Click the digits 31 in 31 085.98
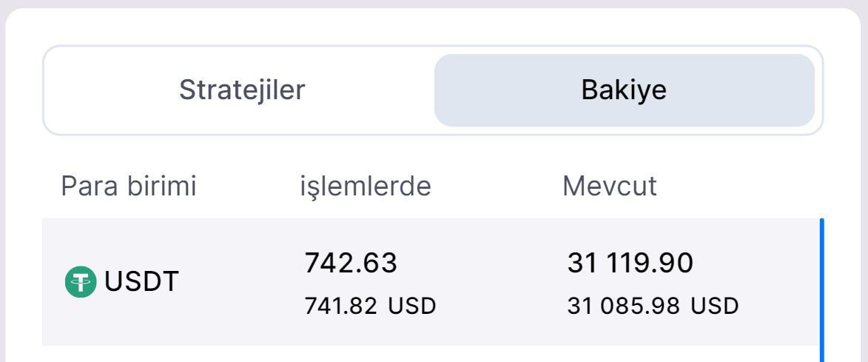Viewport: 868px width, 362px height. click(579, 306)
